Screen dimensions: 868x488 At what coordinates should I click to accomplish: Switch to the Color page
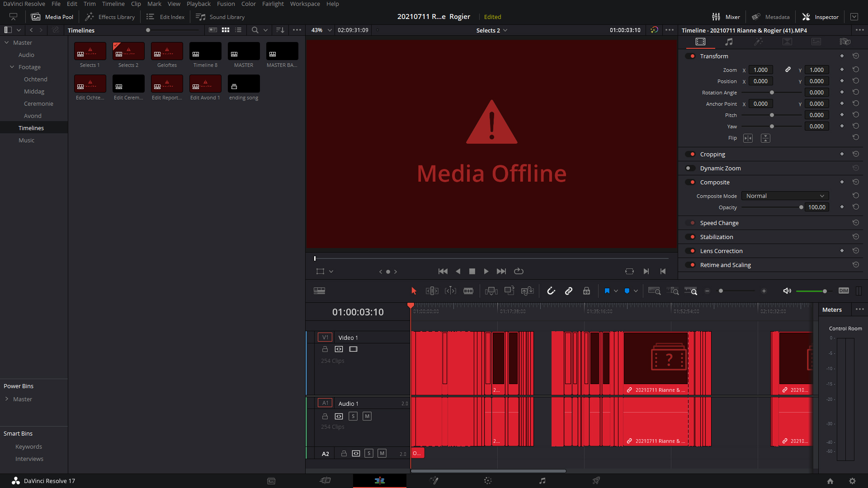pyautogui.click(x=488, y=481)
